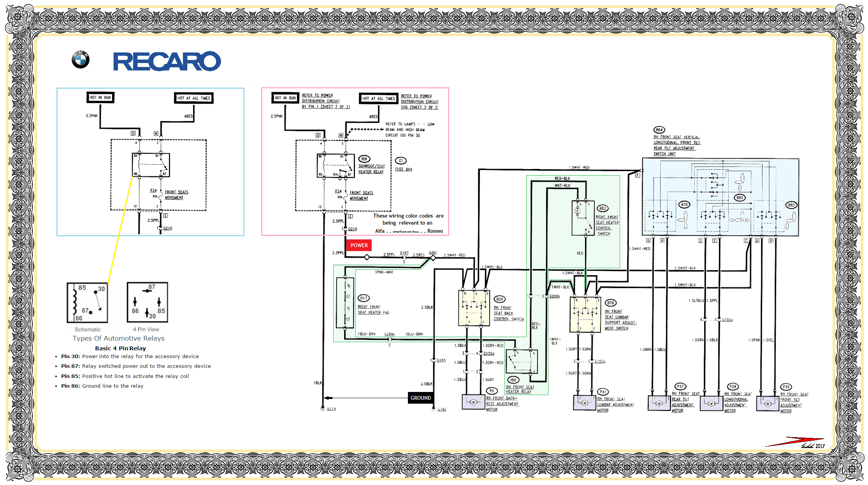The width and height of the screenshot is (868, 485).
Task: Click the lumbar adjustment motor symbol P41
Action: coord(585,403)
